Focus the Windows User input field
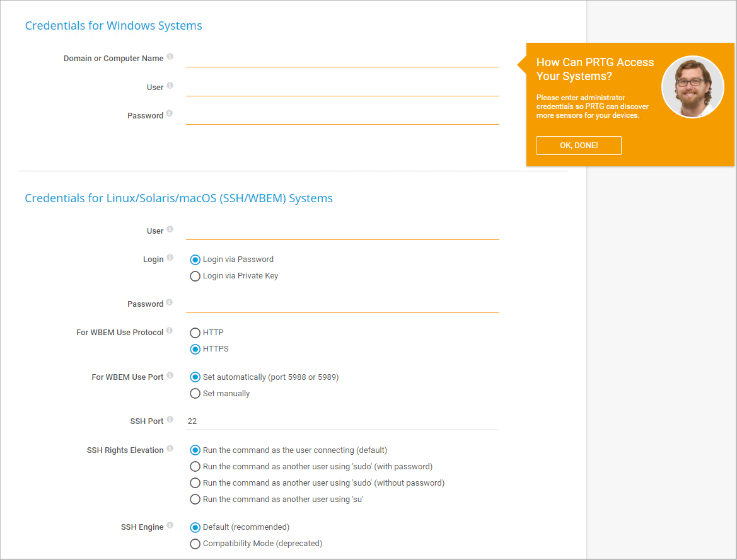The image size is (737, 560). pyautogui.click(x=342, y=88)
